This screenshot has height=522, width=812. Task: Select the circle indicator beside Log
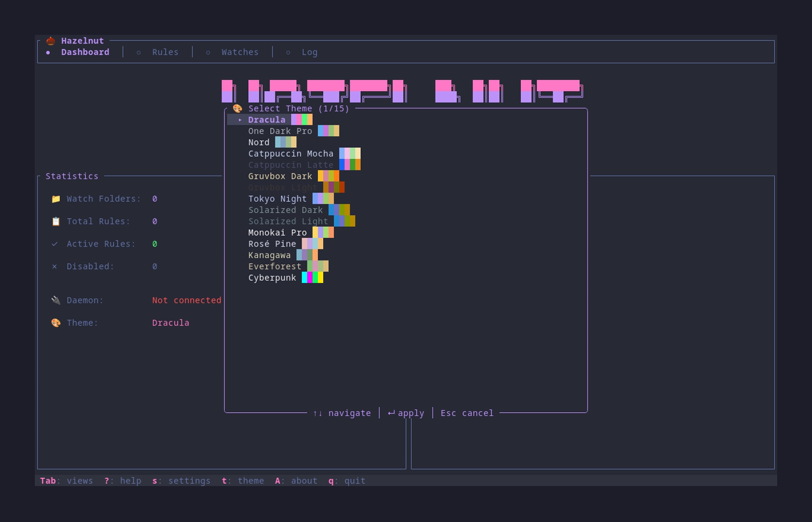pyautogui.click(x=288, y=52)
